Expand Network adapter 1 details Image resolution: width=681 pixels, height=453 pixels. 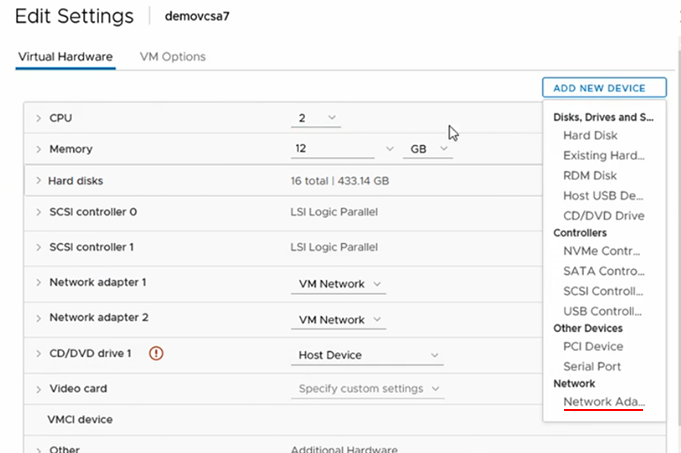(x=39, y=283)
